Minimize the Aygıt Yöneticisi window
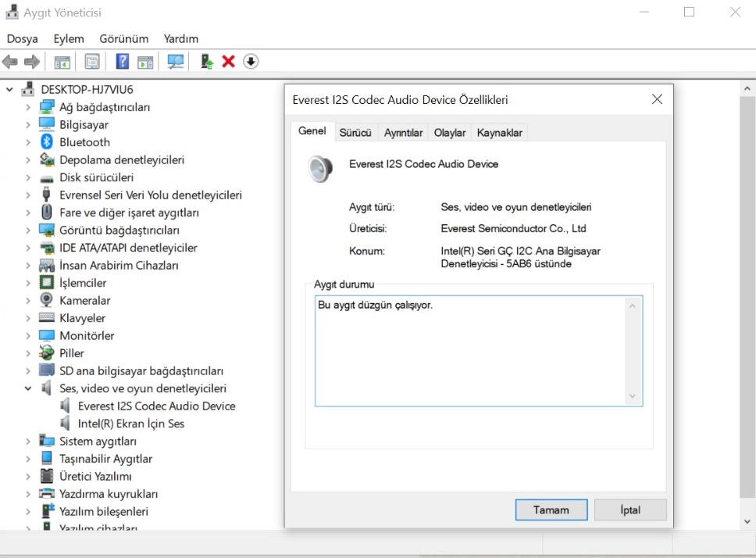 coord(644,12)
